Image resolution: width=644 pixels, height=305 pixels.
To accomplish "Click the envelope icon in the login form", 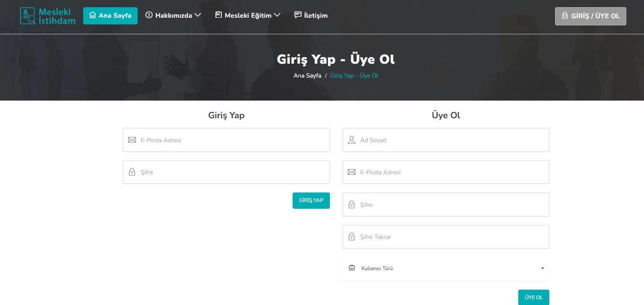I will point(132,140).
